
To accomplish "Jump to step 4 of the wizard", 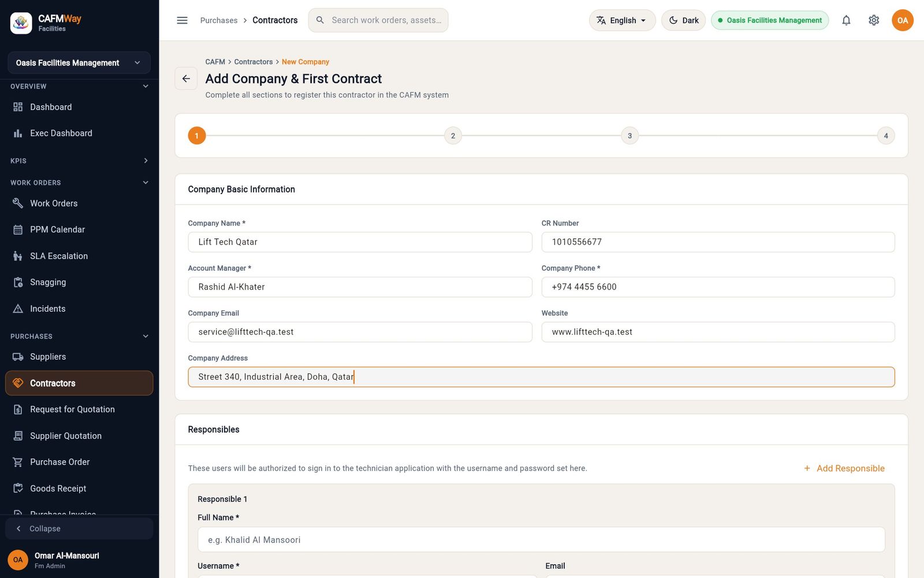I will [x=886, y=136].
